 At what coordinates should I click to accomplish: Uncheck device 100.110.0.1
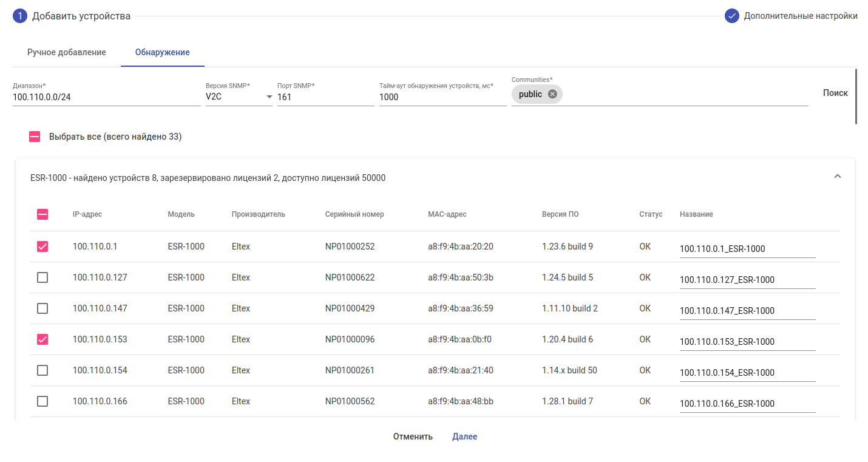click(x=42, y=246)
